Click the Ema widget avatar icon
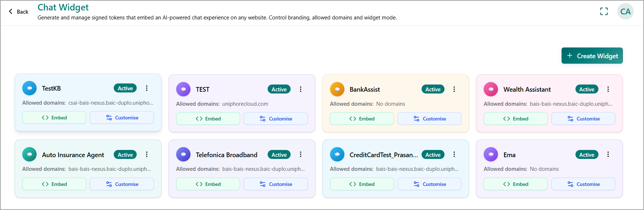644x210 pixels. [491, 154]
